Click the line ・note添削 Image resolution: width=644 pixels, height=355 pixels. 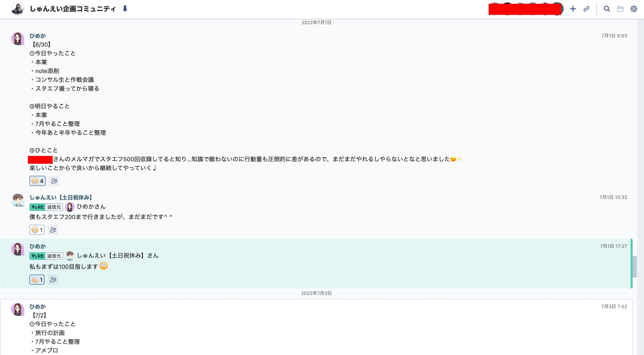pos(45,71)
